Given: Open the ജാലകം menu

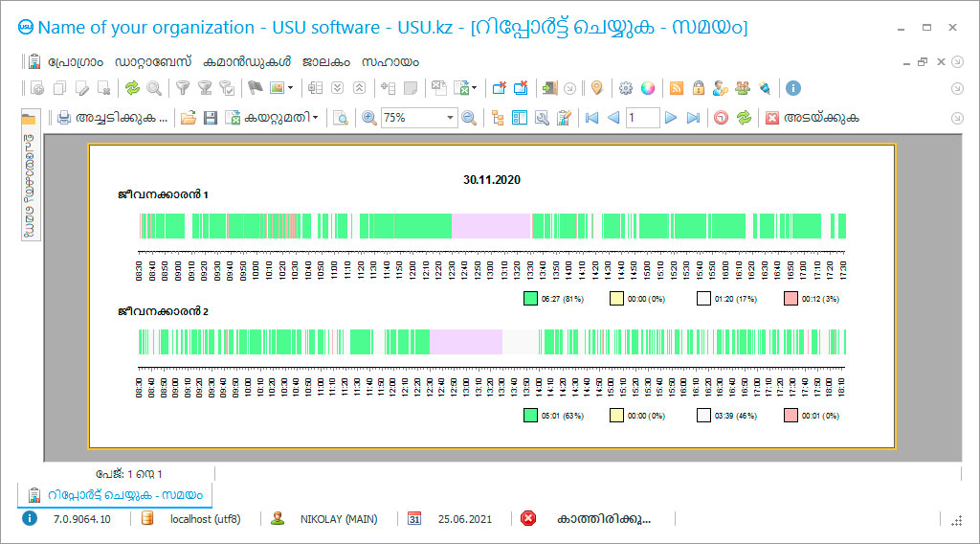Looking at the screenshot, I should coord(326,62).
